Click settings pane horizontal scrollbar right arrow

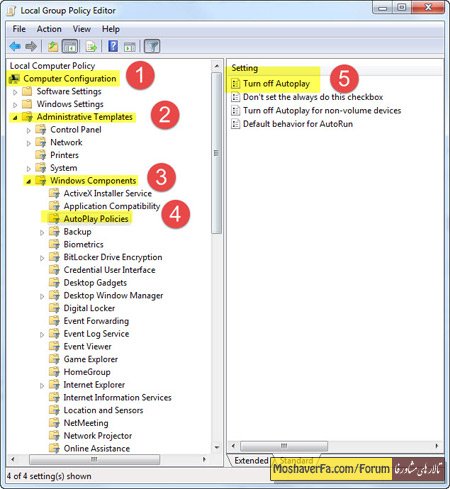point(437,446)
